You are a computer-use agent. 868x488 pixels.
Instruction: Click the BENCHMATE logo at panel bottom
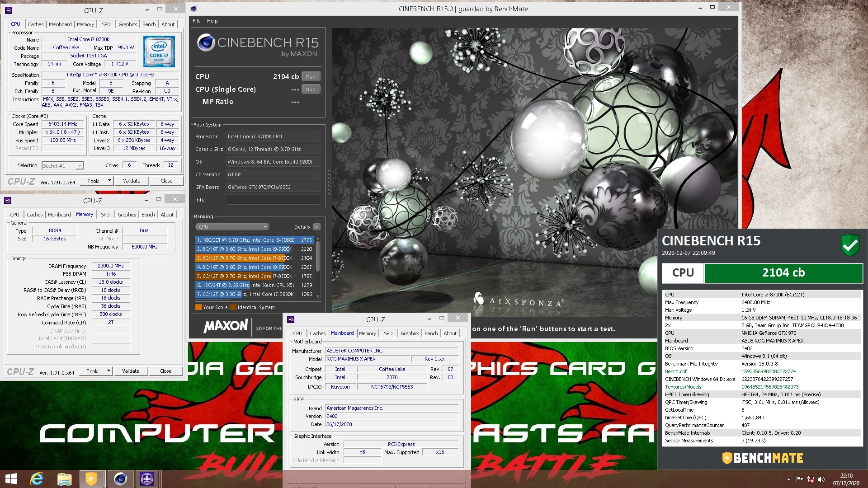click(762, 458)
